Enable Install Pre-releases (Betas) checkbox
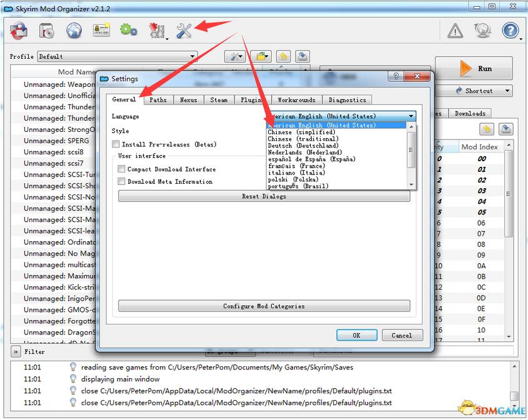This screenshot has height=420, width=528. click(116, 144)
